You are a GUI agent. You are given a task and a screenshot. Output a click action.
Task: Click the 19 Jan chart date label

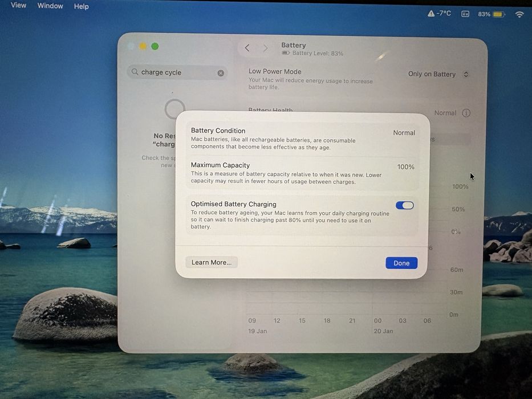click(257, 331)
